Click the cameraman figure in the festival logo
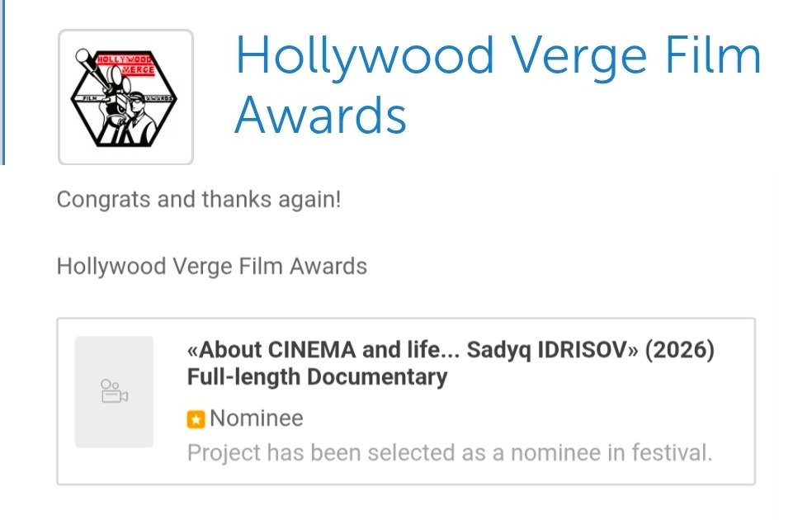Image resolution: width=812 pixels, height=520 pixels. coord(139,118)
